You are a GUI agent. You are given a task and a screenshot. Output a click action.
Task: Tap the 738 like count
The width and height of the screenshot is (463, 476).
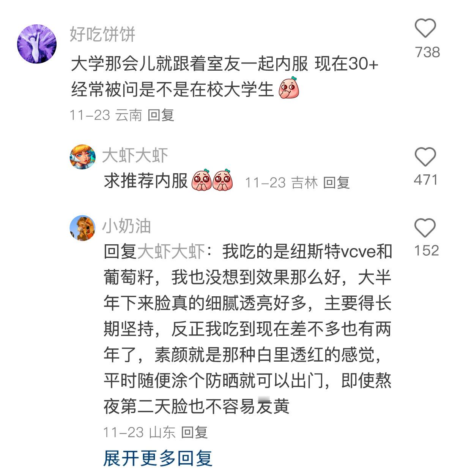pos(427,52)
